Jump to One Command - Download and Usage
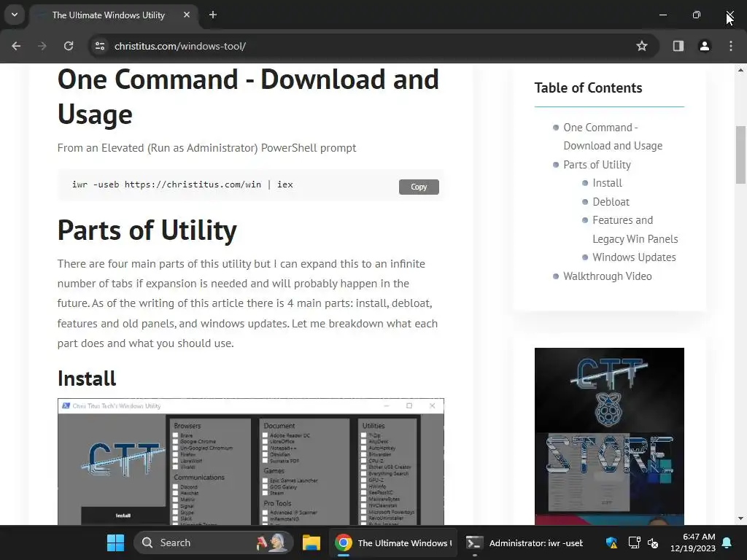747x560 pixels. [613, 136]
